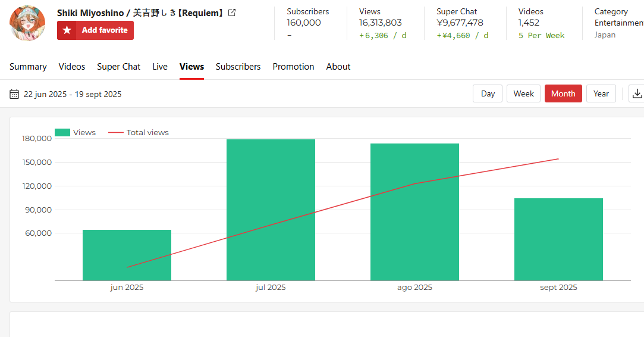
Task: Switch to the Summary tab
Action: (28, 67)
